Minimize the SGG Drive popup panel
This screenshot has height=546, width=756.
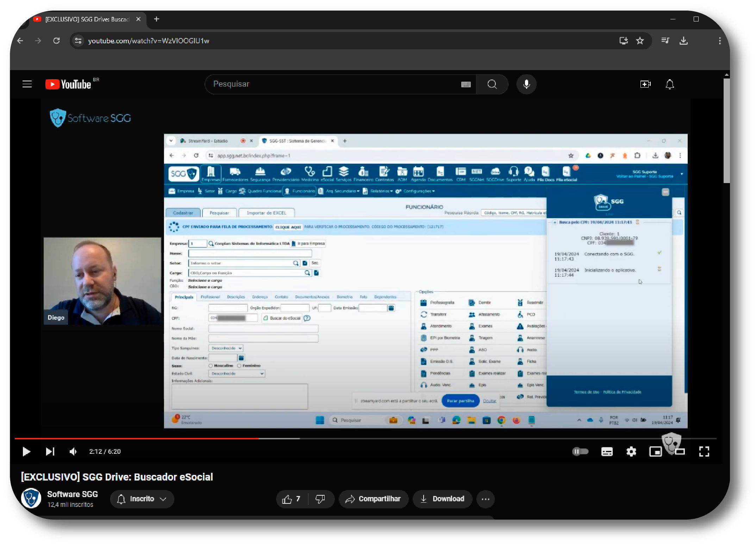coord(665,192)
